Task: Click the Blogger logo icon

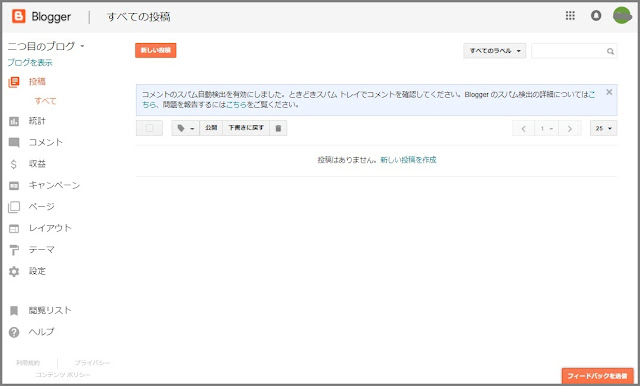Action: point(18,16)
